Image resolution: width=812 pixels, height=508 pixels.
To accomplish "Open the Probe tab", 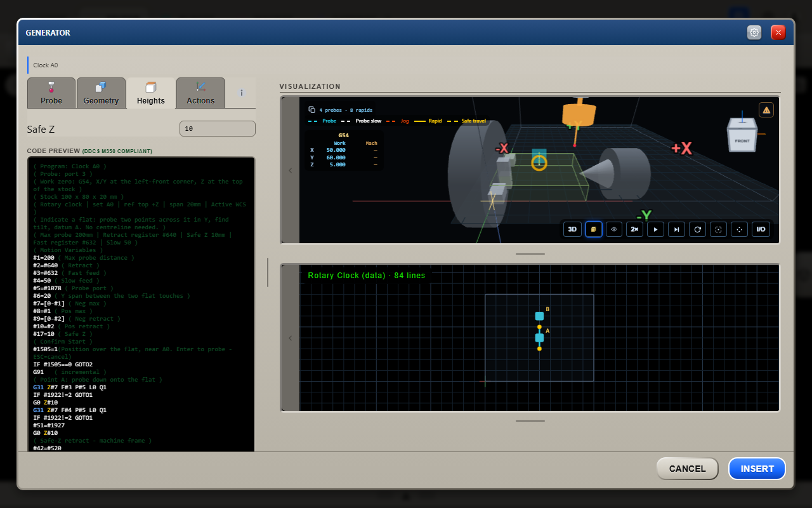I will coord(51,93).
